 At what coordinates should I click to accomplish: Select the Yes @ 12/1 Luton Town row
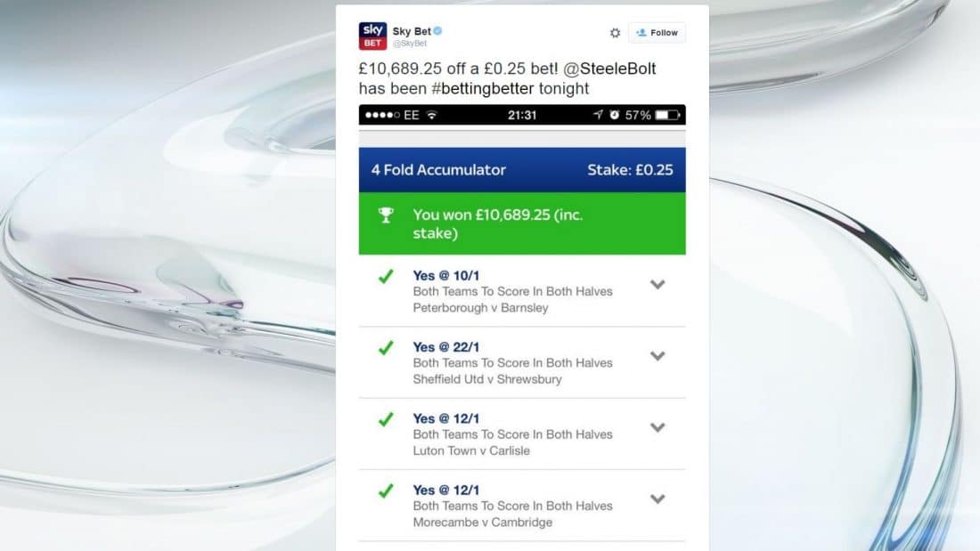[522, 434]
